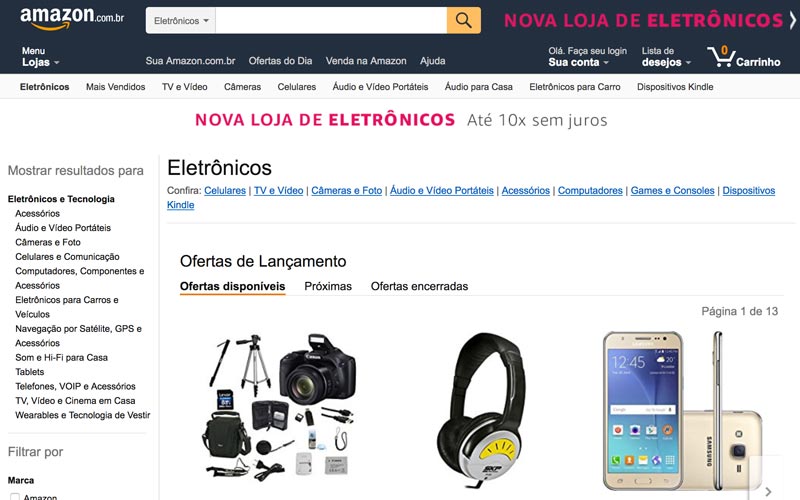This screenshot has width=800, height=500.
Task: Open the Menu Lojas dropdown
Action: pos(40,57)
